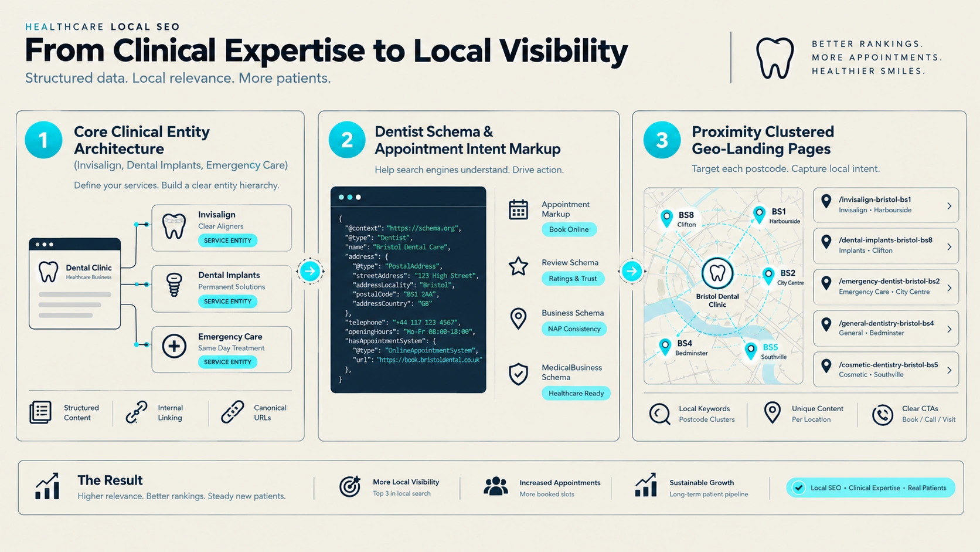980x552 pixels.
Task: Expand the /cosmetic-dentistry-bristol-bs5 row chevron
Action: click(949, 370)
